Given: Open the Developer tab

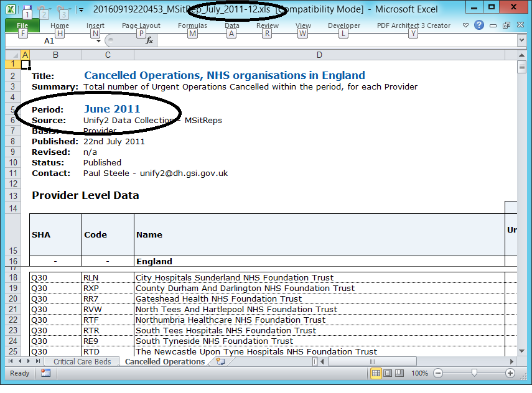Looking at the screenshot, I should [x=343, y=25].
